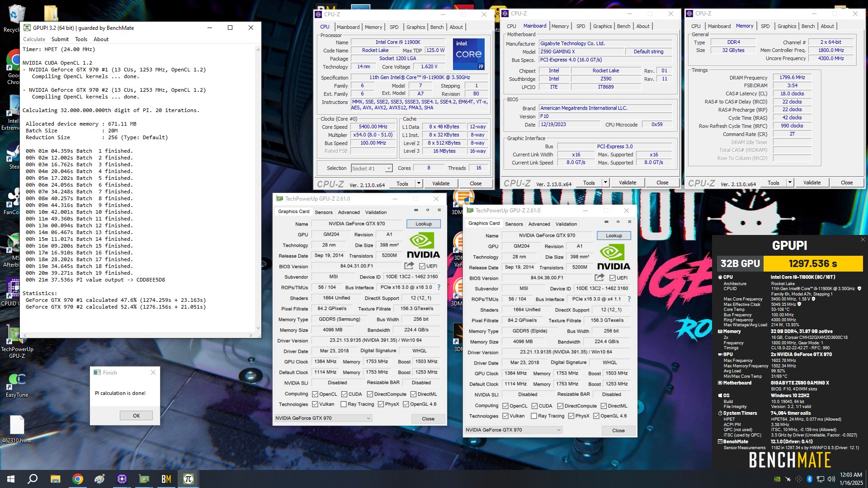
Task: Switch to Advanced tab in the Elpida-memory GPU-Z window
Action: click(539, 224)
